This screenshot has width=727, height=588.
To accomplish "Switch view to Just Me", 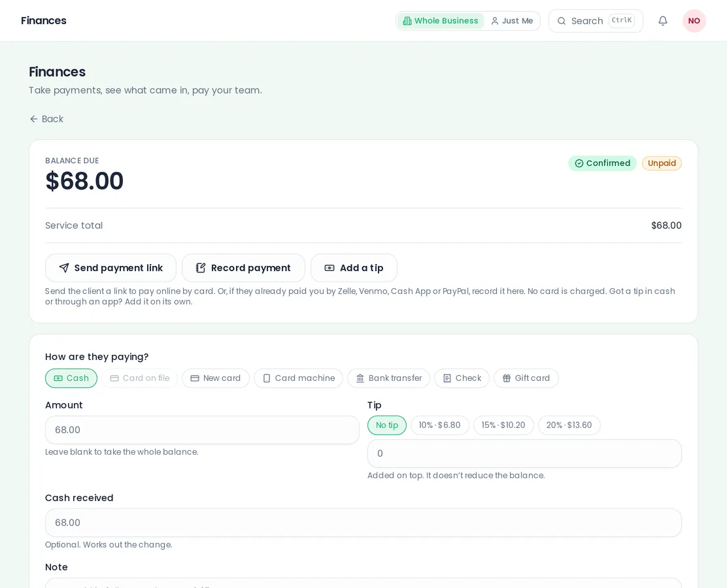I will coord(512,21).
